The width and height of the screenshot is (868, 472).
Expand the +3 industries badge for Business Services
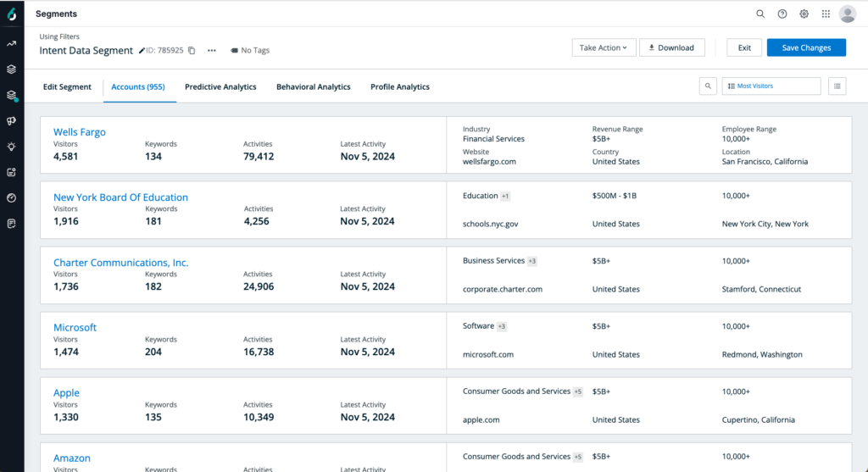click(x=532, y=261)
